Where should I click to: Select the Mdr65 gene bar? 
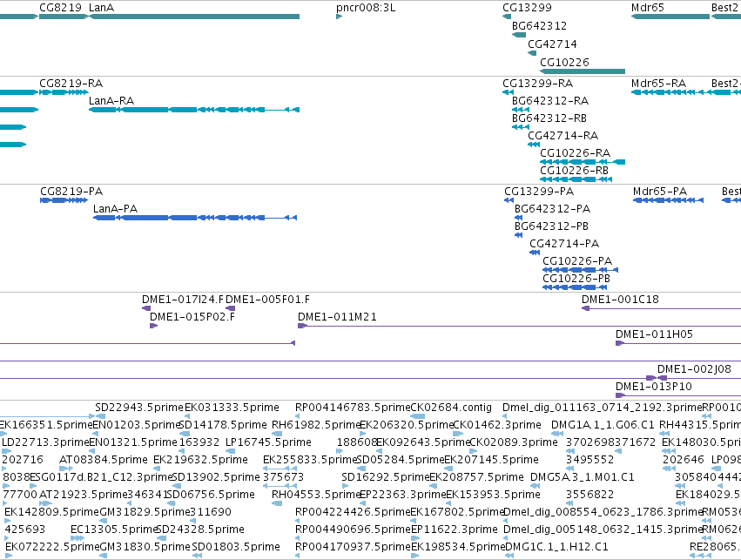[x=670, y=17]
